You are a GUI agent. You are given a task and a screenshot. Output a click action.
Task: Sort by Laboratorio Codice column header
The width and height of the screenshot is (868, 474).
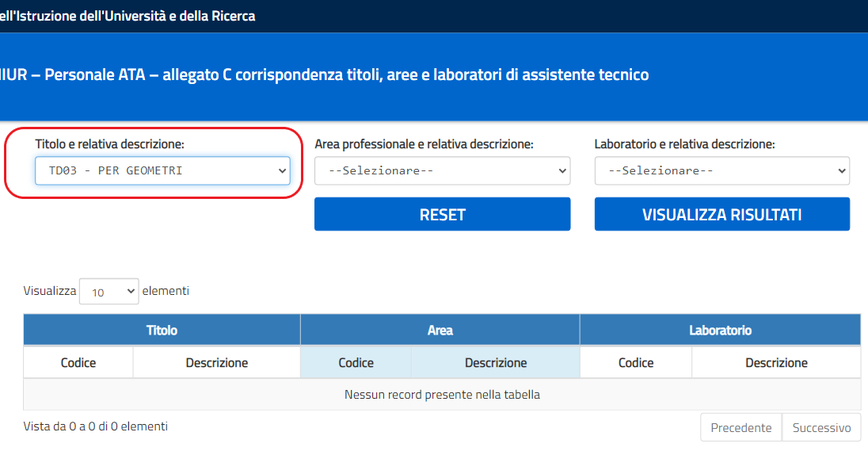coord(635,363)
